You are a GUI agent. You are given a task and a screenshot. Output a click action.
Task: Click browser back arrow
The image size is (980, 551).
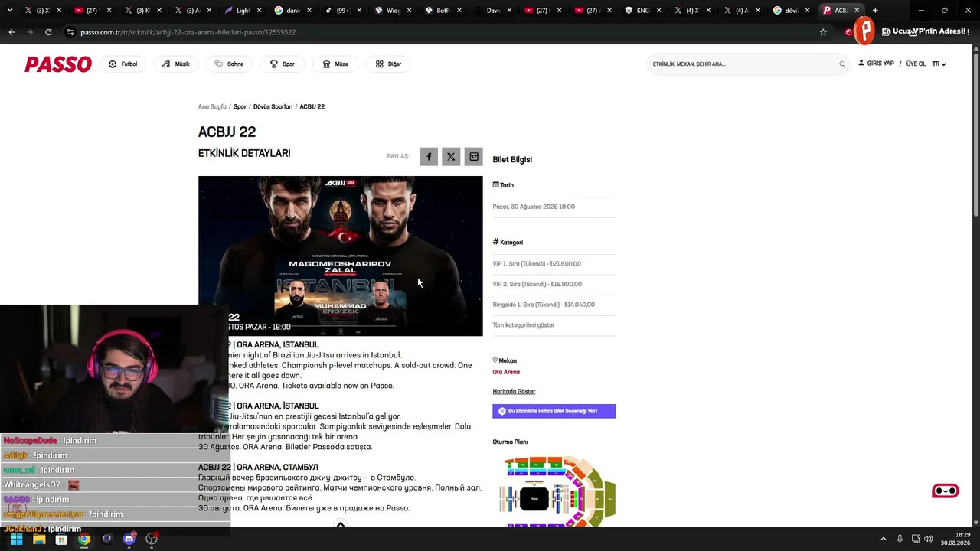11,32
